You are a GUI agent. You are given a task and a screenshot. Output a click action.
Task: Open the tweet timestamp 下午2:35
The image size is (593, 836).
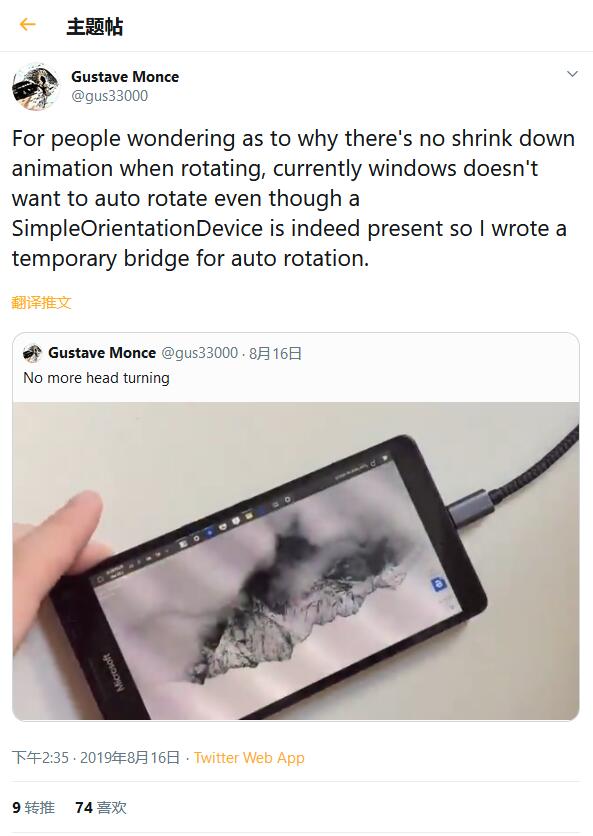coord(41,758)
